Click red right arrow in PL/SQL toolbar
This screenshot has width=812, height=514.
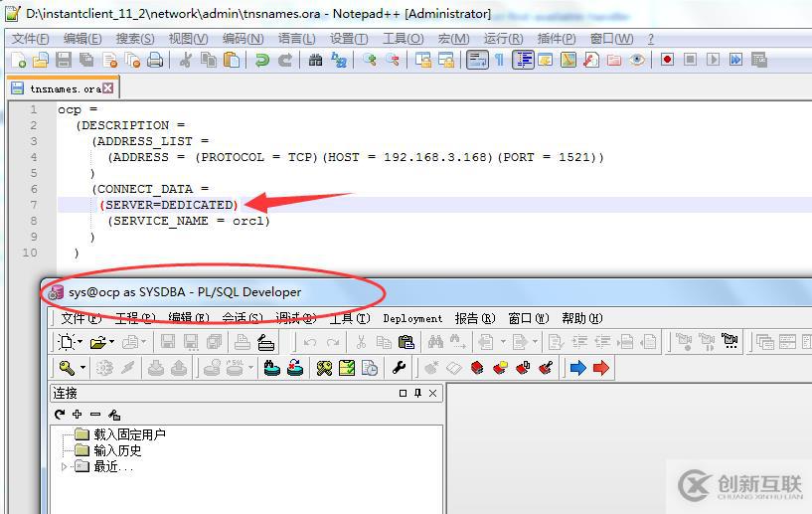coord(600,368)
